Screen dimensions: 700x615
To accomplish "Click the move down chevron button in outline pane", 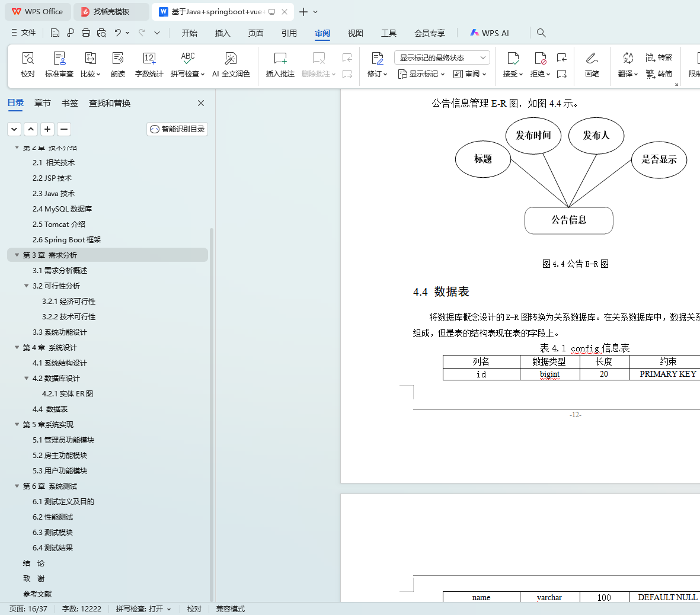I will [14, 129].
